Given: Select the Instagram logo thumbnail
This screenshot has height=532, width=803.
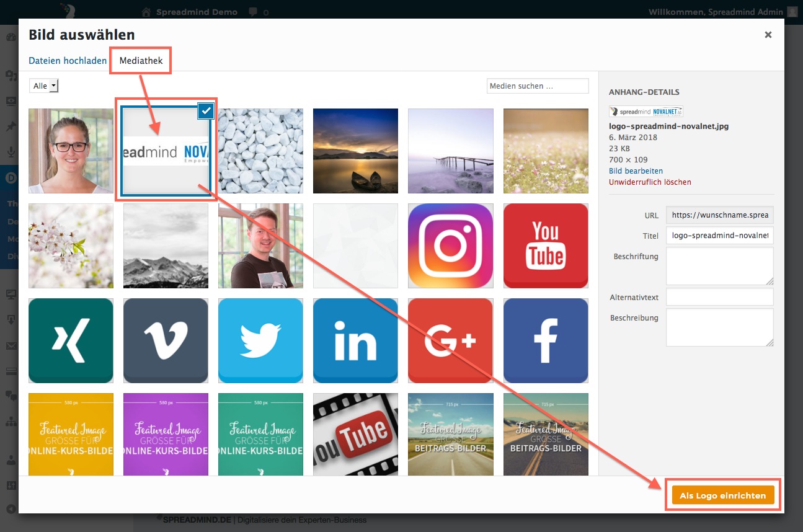Looking at the screenshot, I should pyautogui.click(x=451, y=246).
